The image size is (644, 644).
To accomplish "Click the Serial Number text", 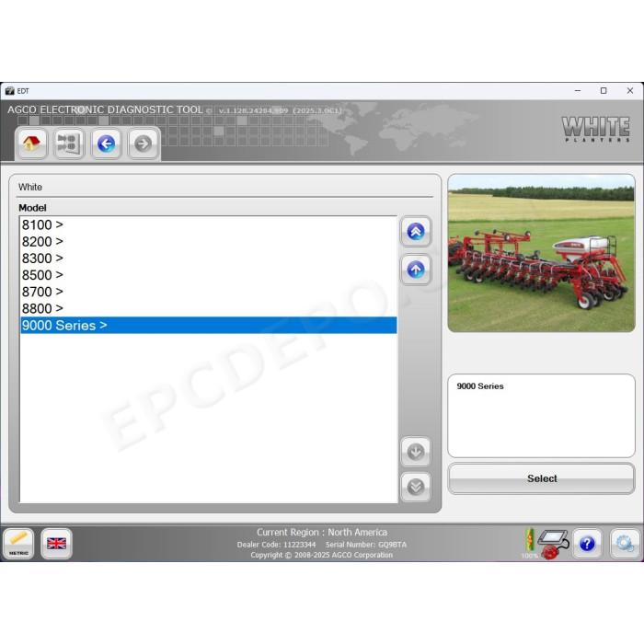I will [366, 545].
